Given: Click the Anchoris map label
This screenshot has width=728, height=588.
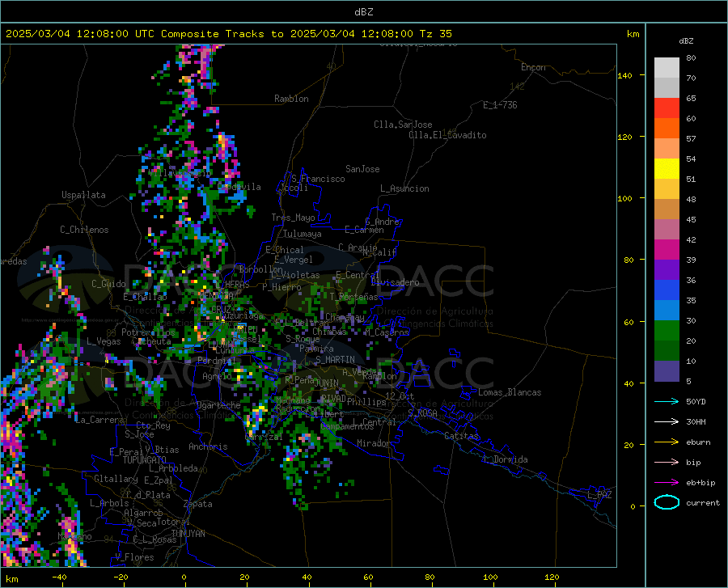Looking at the screenshot, I should 208,446.
